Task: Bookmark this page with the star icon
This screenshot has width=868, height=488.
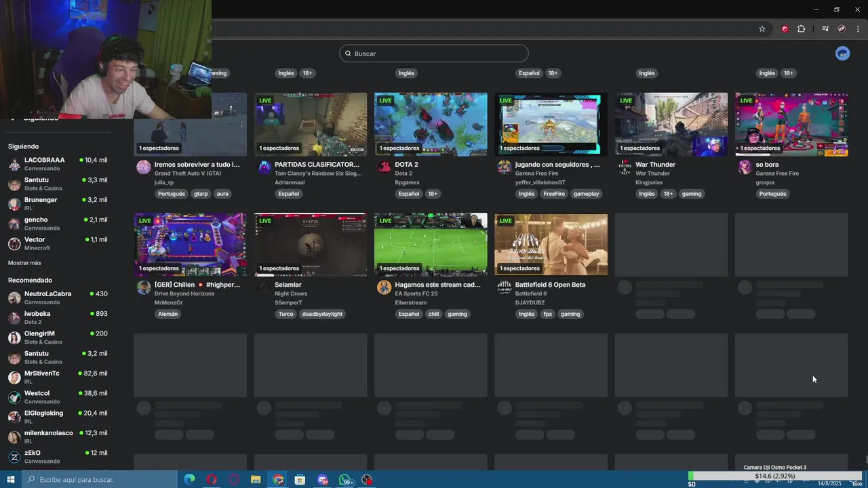Action: pyautogui.click(x=762, y=29)
